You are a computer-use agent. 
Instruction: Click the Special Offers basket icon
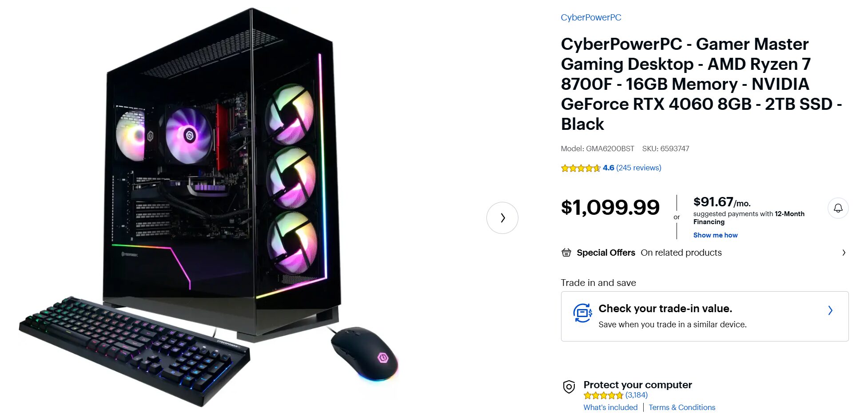pyautogui.click(x=566, y=253)
